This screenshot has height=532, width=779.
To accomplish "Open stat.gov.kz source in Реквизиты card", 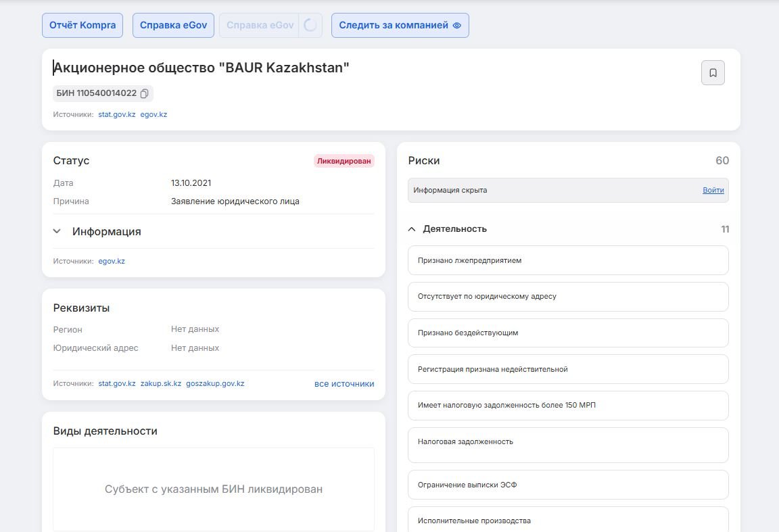I will 117,383.
